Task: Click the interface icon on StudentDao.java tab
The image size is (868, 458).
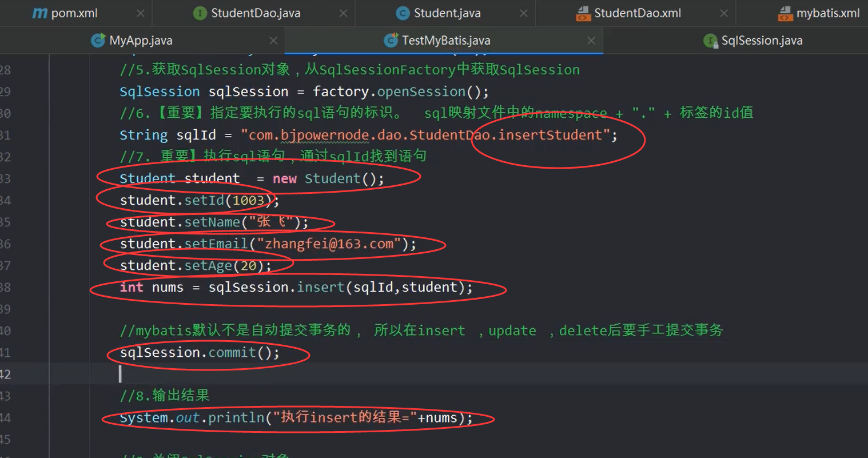Action: pos(199,13)
